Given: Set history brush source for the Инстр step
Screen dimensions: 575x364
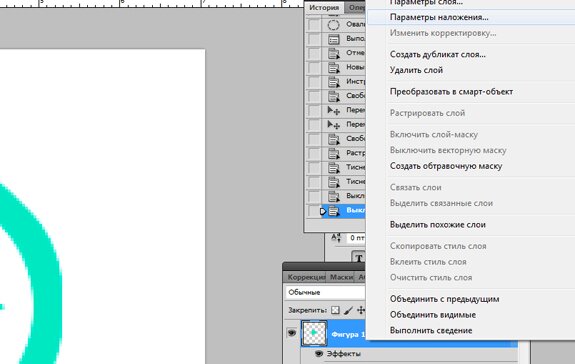Looking at the screenshot, I should (x=314, y=82).
